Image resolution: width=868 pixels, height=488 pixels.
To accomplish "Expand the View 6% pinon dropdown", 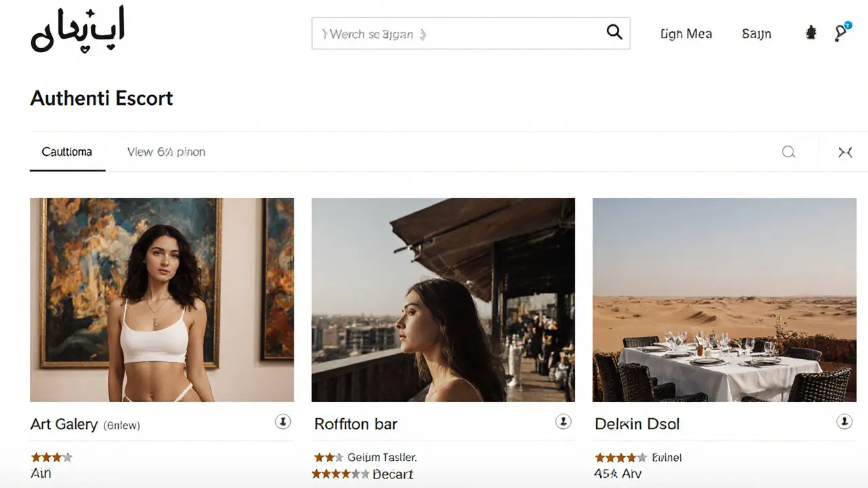I will pos(165,152).
